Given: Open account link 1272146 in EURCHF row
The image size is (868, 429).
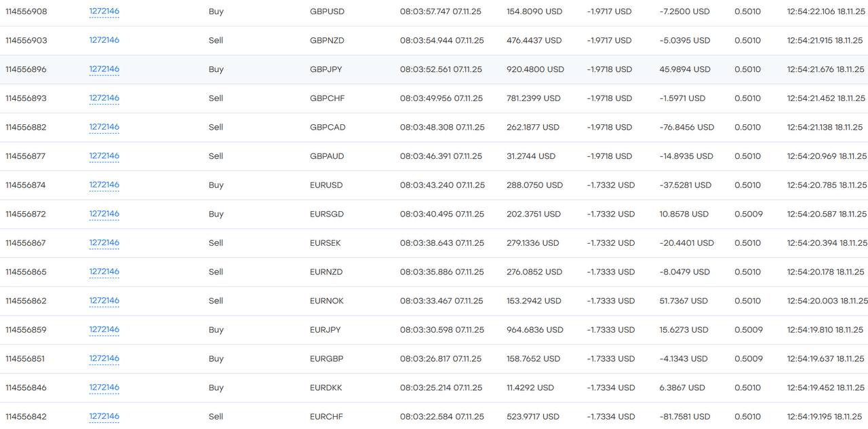Looking at the screenshot, I should 104,417.
